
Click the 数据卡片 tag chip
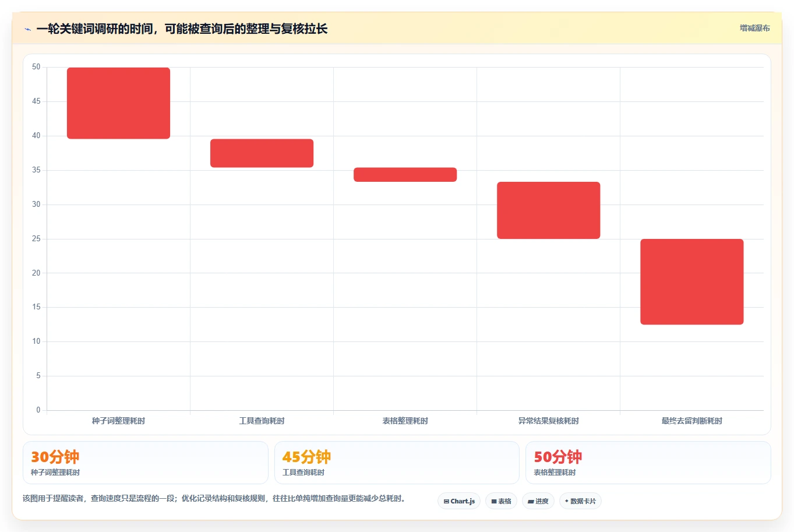[580, 501]
